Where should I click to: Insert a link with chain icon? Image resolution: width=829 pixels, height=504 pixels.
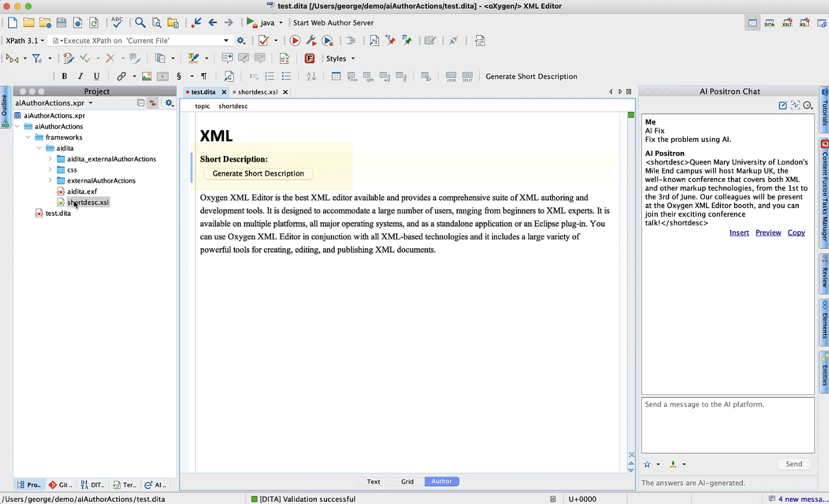tap(121, 76)
